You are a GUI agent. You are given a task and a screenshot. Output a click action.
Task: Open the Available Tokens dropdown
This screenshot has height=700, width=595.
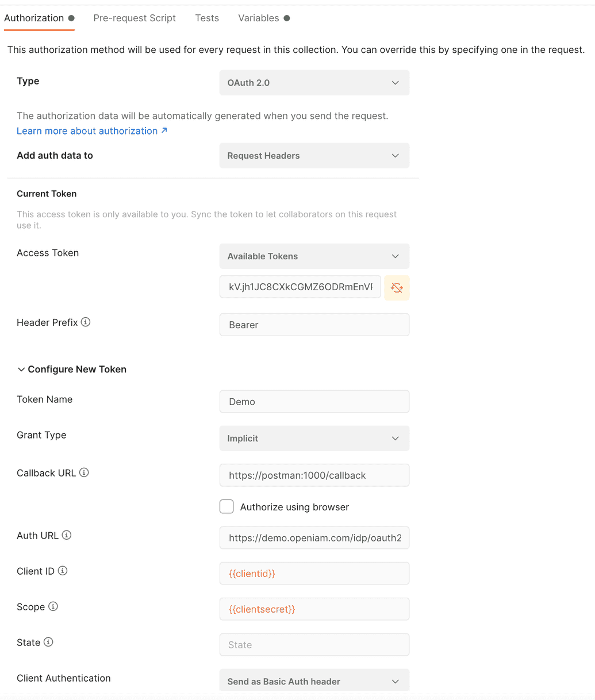tap(314, 256)
